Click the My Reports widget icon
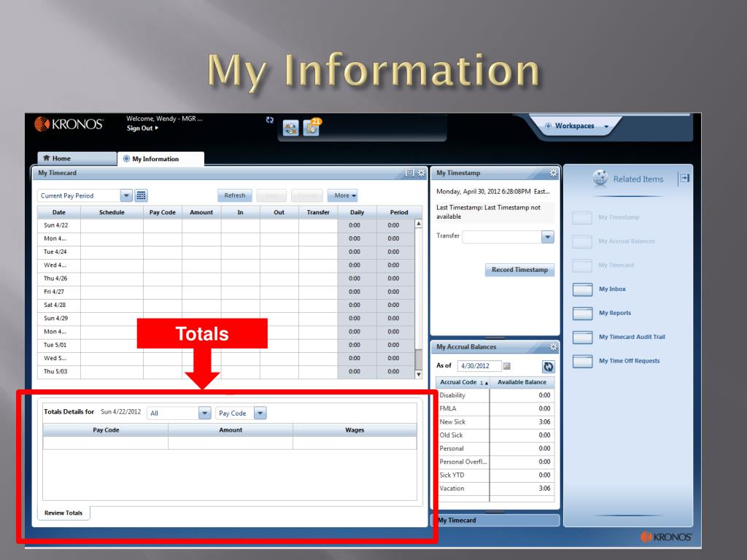747x560 pixels. tap(582, 313)
